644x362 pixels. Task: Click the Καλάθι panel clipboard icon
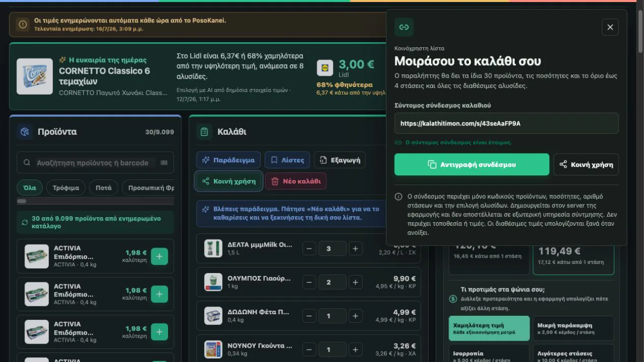[204, 132]
